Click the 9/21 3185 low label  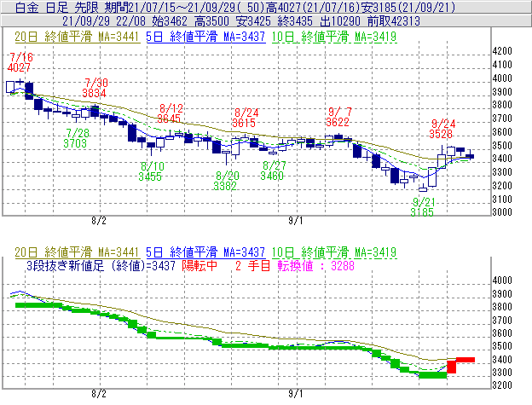(x=423, y=207)
